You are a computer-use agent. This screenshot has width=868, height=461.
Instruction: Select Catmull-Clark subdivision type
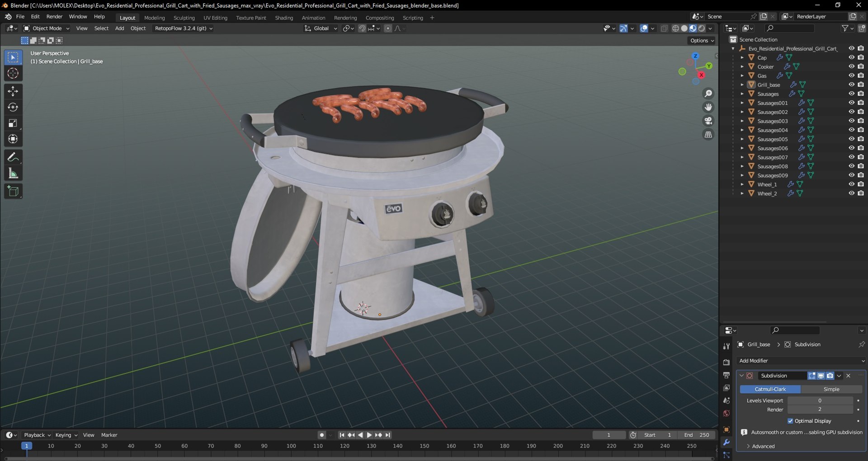pyautogui.click(x=770, y=389)
